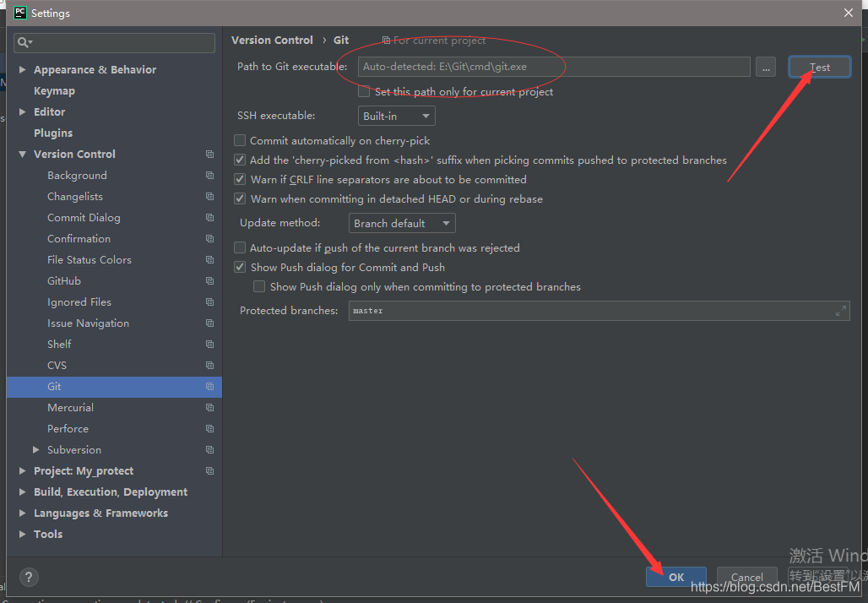Screen dimensions: 868x603
Task: Select the Perforce settings item
Action: [68, 428]
